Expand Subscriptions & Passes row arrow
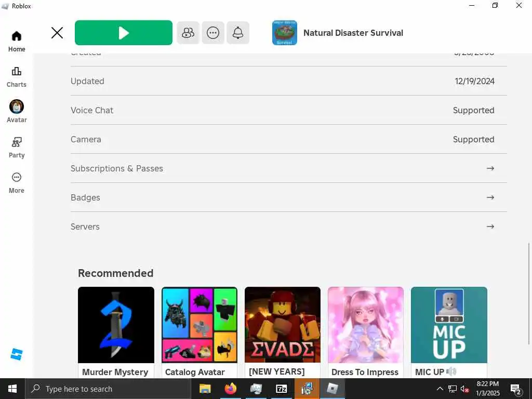This screenshot has height=399, width=532. tap(490, 168)
